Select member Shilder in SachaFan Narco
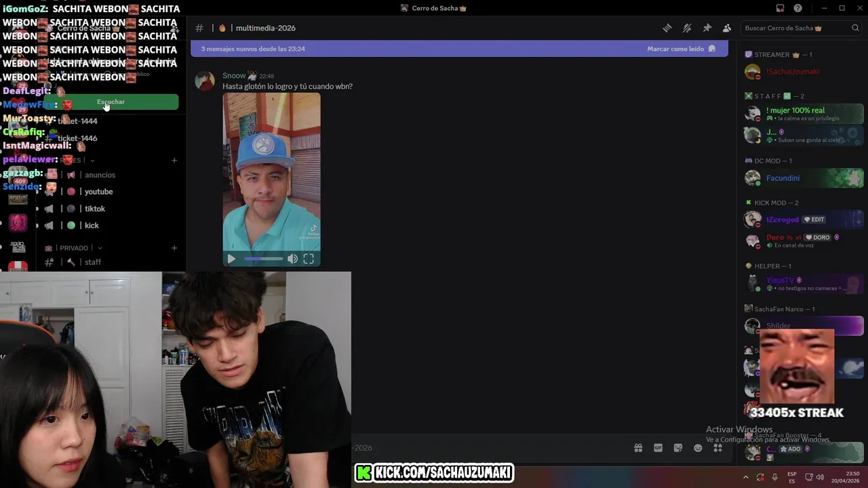 click(804, 325)
